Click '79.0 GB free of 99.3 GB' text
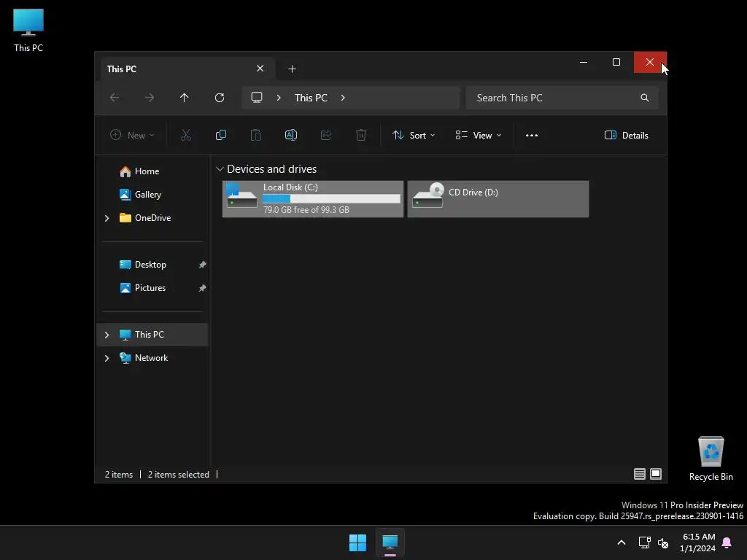 pyautogui.click(x=306, y=209)
